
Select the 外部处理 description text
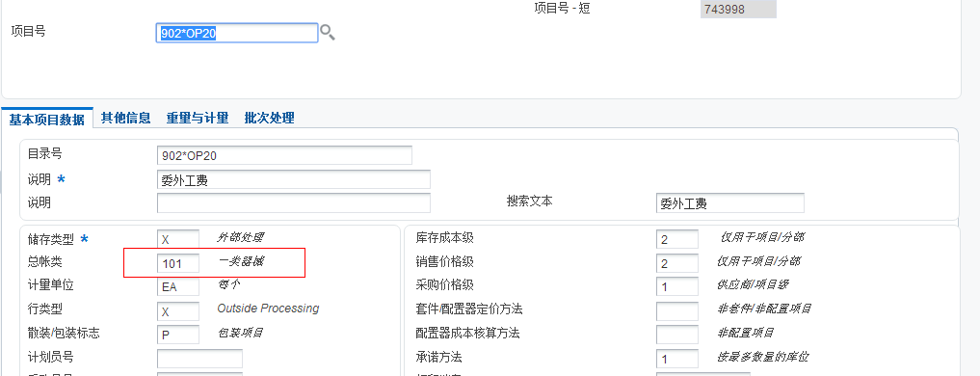[240, 237]
